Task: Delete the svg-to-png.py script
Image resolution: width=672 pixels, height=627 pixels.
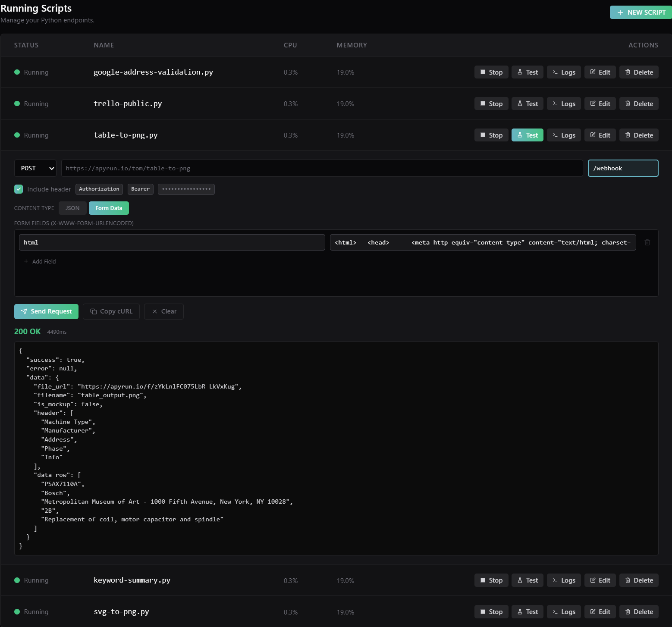Action: point(638,611)
